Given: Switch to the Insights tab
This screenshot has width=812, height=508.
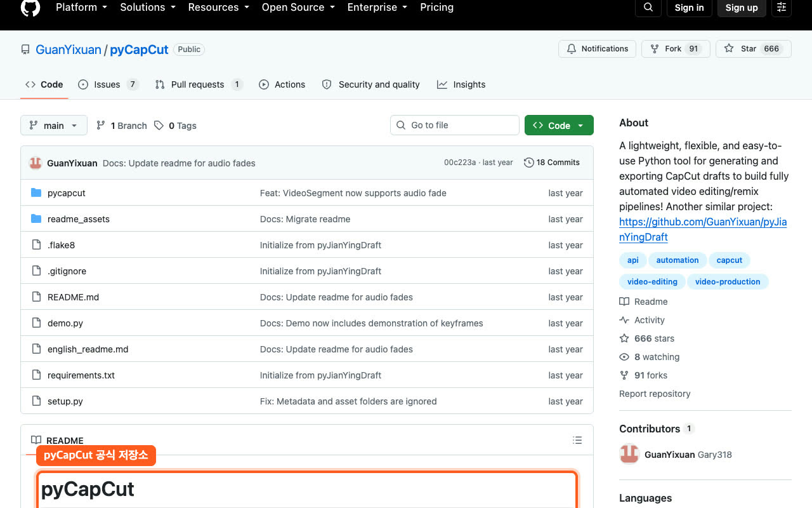Looking at the screenshot, I should click(461, 84).
